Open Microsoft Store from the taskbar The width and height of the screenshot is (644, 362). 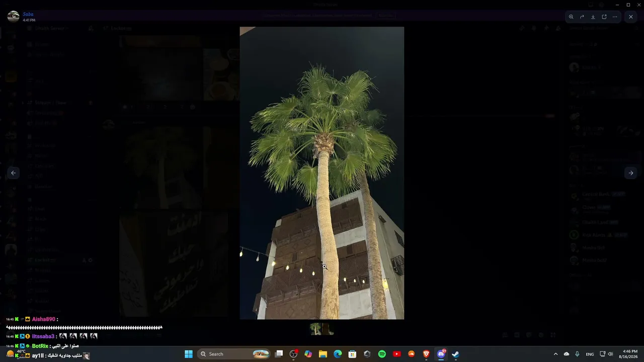pyautogui.click(x=353, y=354)
